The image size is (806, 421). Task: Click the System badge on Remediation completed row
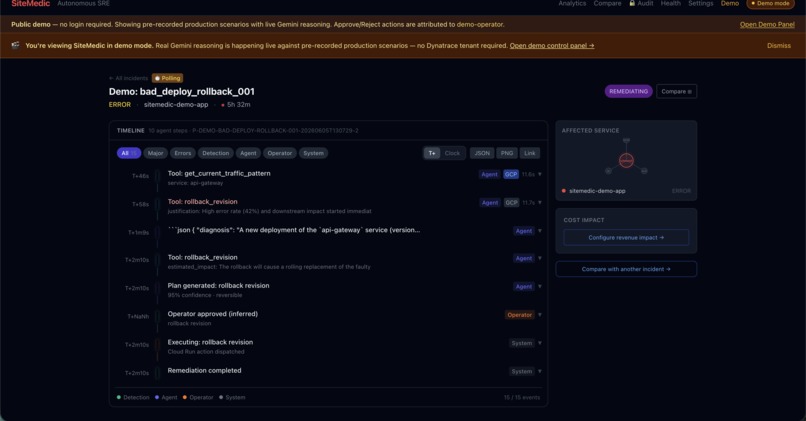click(x=522, y=371)
